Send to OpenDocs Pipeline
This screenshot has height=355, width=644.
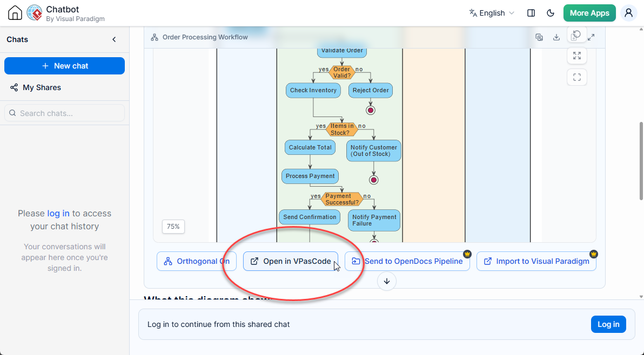coord(407,261)
